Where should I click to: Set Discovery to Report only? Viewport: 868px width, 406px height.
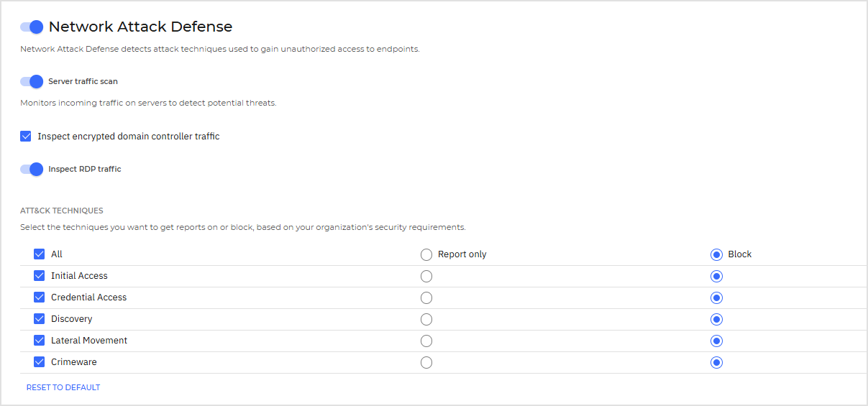click(x=426, y=320)
